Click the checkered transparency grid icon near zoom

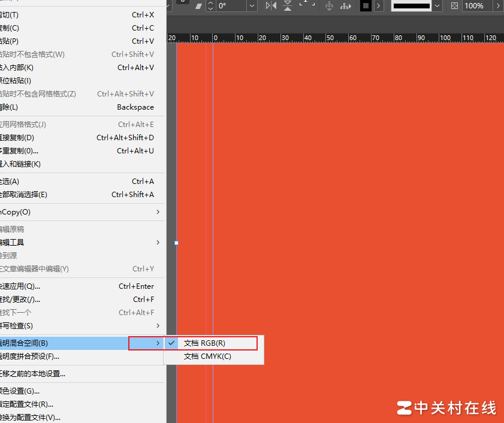point(454,5)
